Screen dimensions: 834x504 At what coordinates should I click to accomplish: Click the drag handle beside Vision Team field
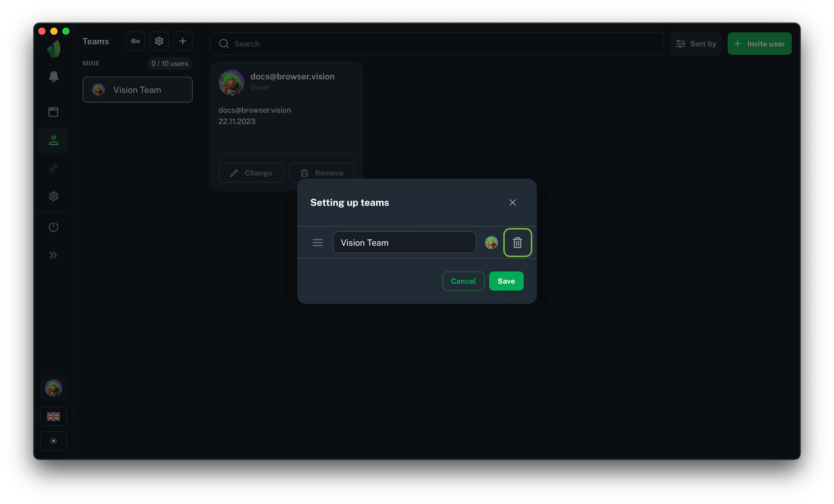pos(317,242)
